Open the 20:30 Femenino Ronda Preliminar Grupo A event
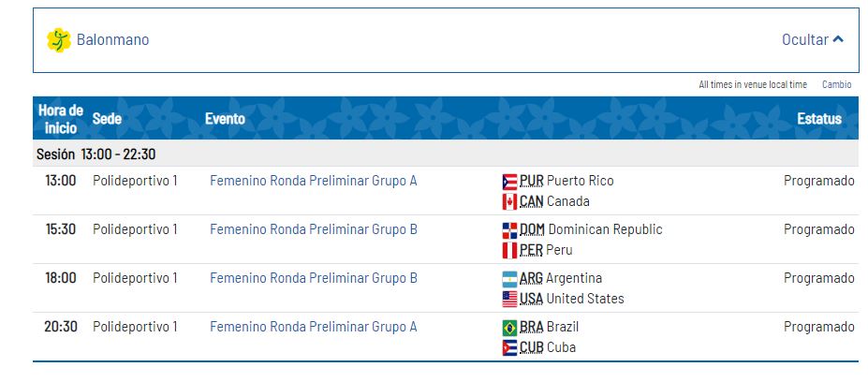Image resolution: width=868 pixels, height=382 pixels. pos(313,327)
